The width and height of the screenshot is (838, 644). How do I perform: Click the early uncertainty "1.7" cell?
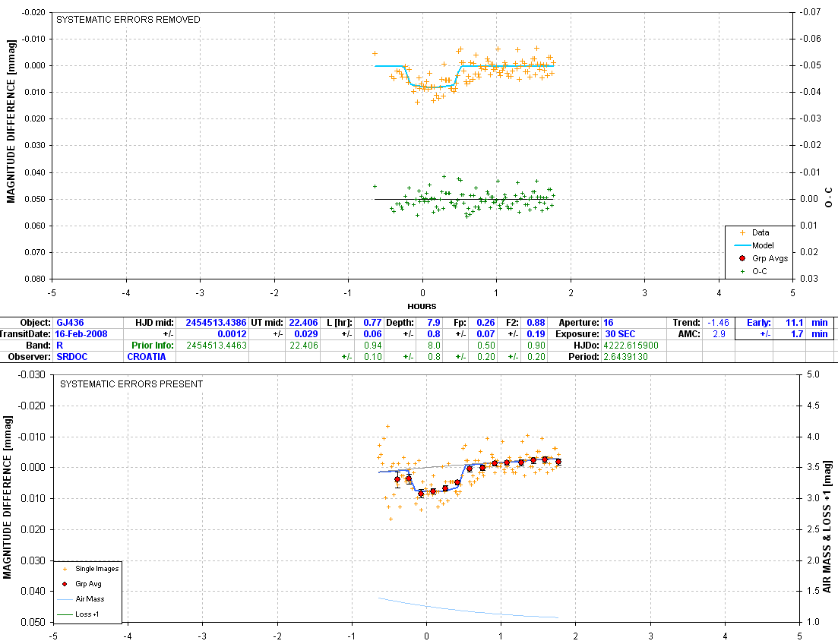click(797, 334)
